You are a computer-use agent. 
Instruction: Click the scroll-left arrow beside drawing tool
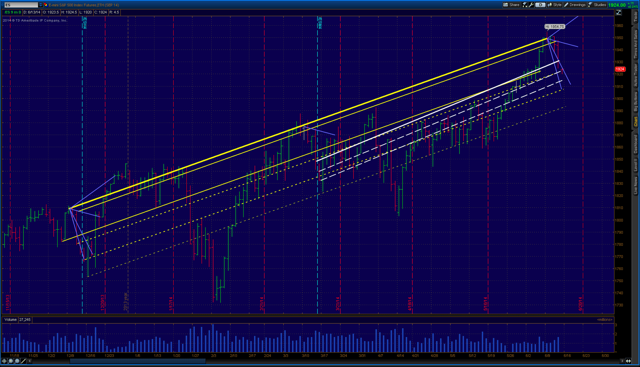(x=30, y=361)
